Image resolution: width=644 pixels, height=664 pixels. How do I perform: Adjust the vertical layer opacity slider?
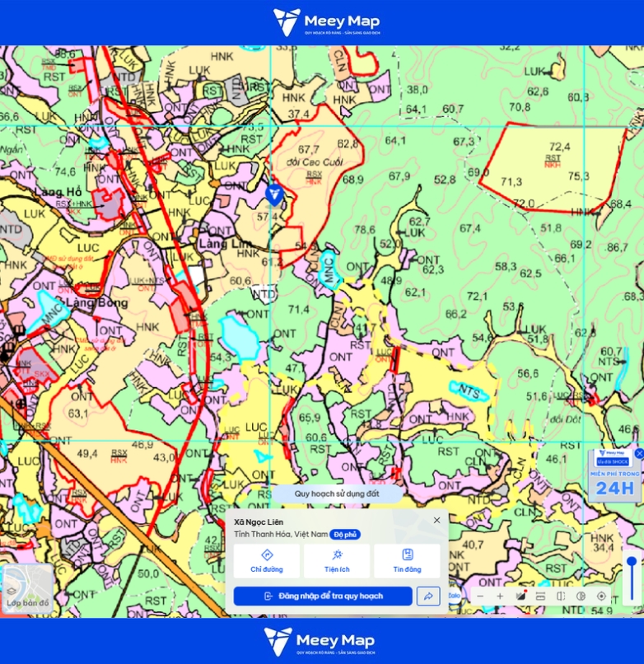(x=632, y=579)
